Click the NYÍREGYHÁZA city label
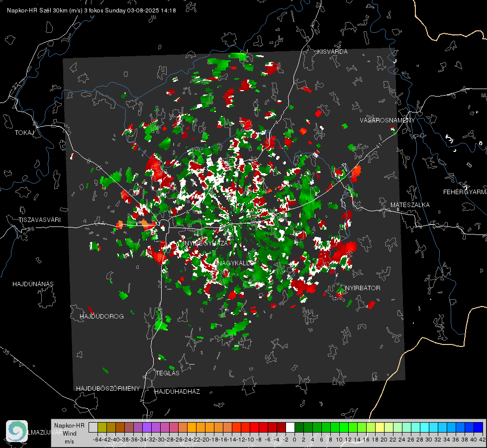 coord(206,243)
